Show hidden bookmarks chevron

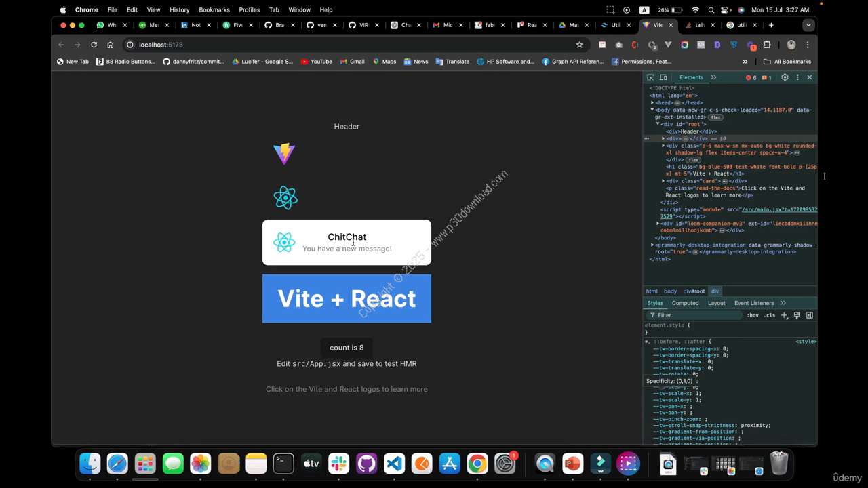coord(745,61)
